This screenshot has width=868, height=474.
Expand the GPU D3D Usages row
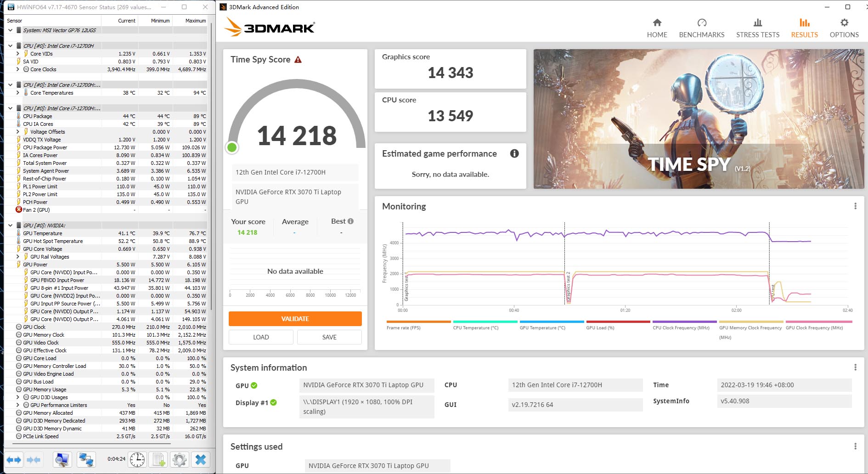tap(18, 397)
